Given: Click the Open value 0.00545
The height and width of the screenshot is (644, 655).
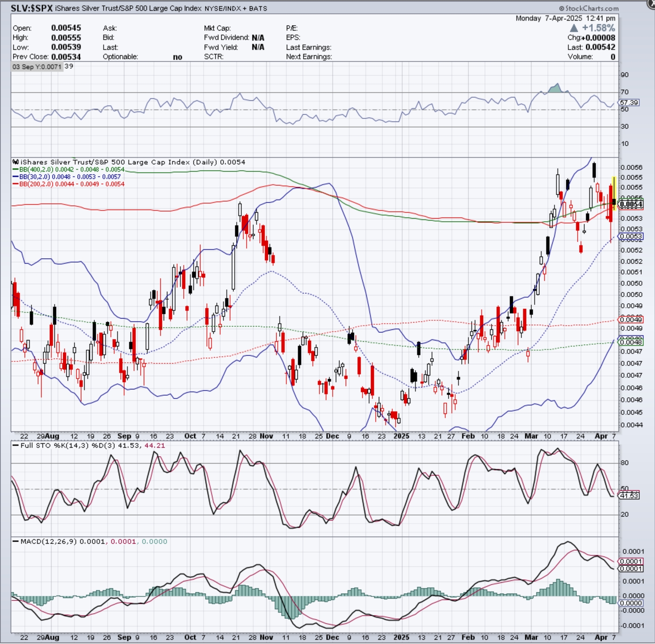Looking at the screenshot, I should (x=66, y=28).
